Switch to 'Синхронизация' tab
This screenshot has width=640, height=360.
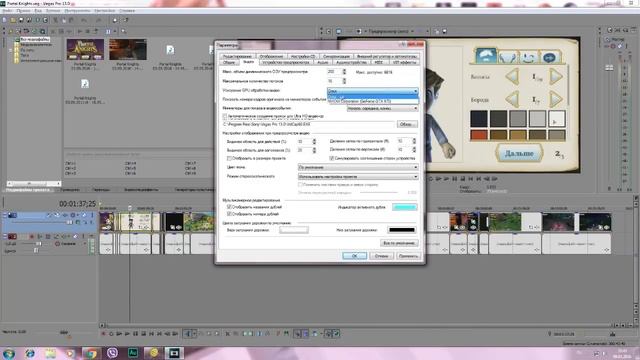tap(336, 56)
